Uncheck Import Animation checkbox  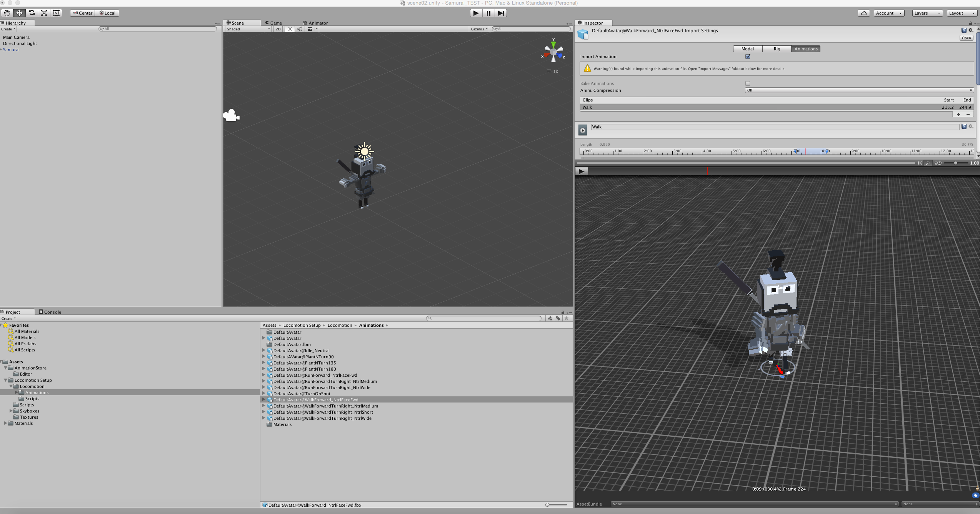[x=748, y=57]
